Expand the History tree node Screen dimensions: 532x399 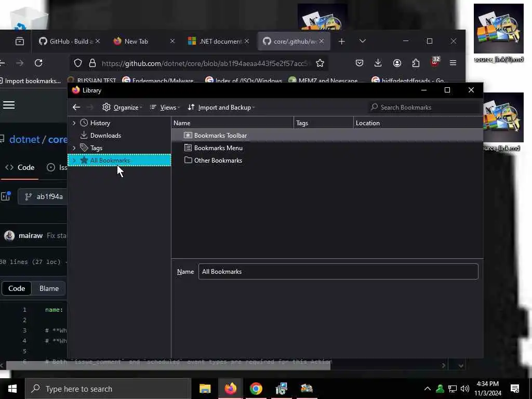pos(74,123)
